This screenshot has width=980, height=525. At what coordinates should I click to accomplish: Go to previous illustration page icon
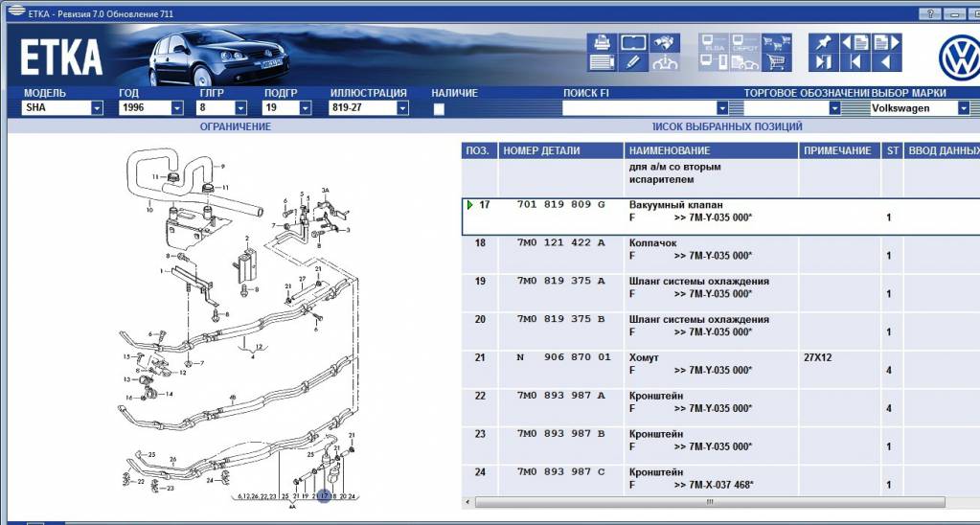855,42
